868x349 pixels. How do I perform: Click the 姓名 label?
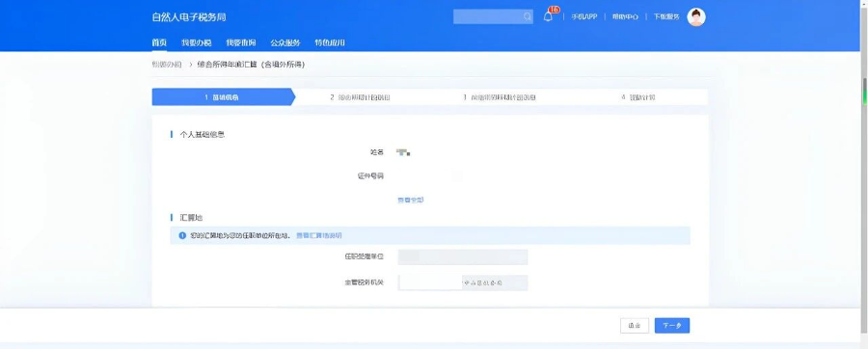pos(377,152)
